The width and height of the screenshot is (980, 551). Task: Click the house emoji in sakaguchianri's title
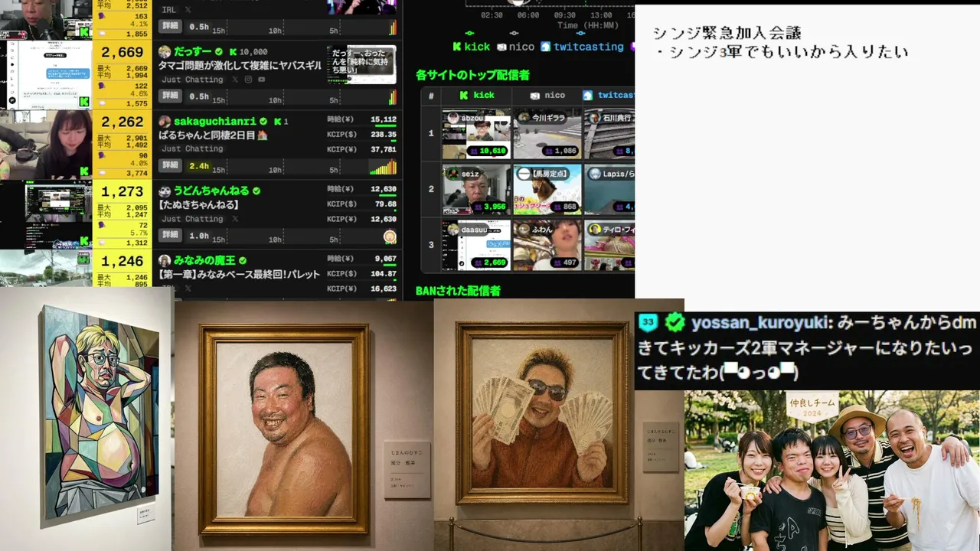click(x=262, y=135)
